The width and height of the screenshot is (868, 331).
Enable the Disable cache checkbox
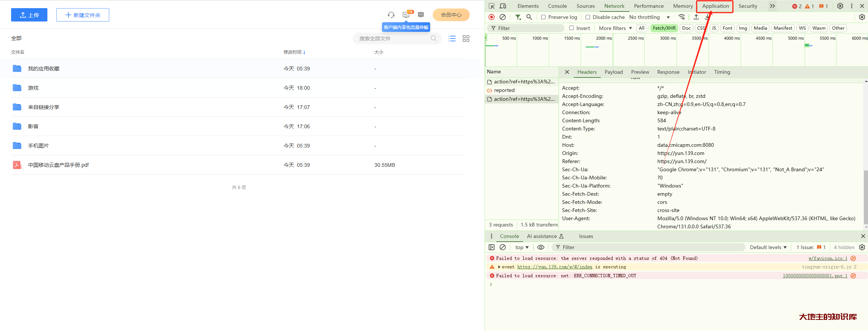(588, 17)
